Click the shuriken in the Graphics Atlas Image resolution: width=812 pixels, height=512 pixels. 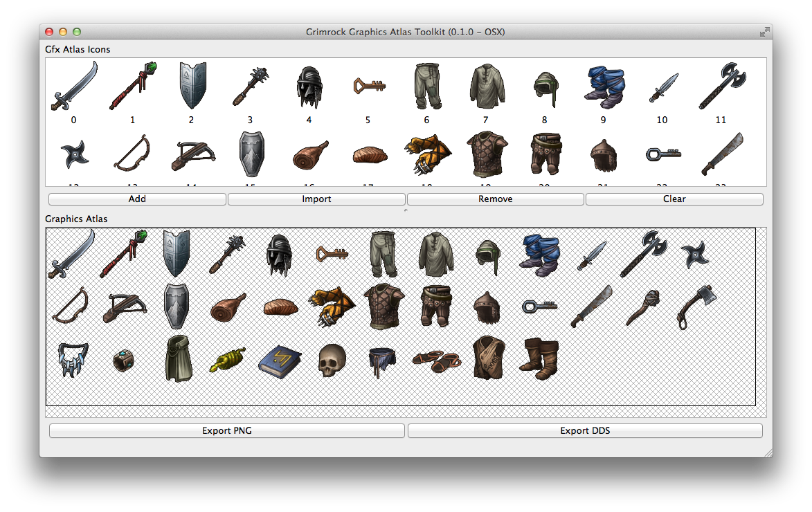pos(694,255)
